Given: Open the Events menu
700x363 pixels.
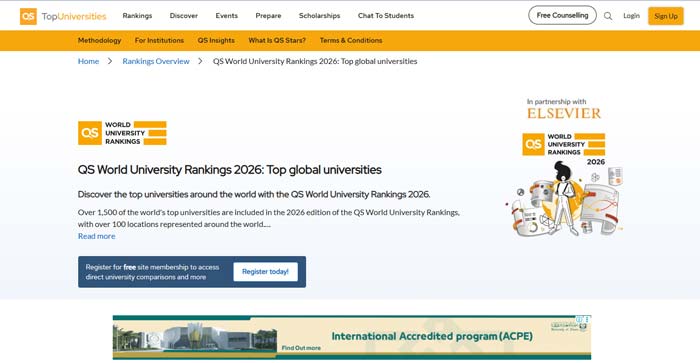Looking at the screenshot, I should (227, 16).
